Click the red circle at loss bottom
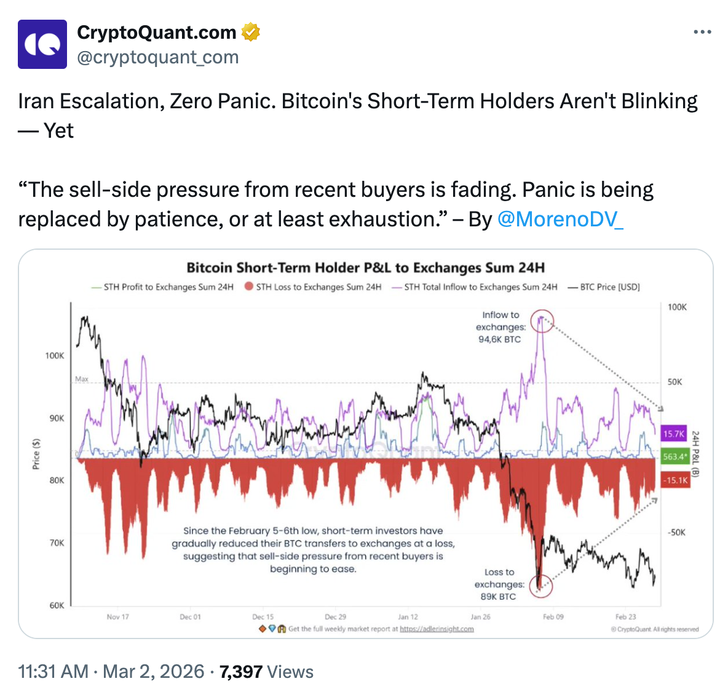Image resolution: width=728 pixels, height=700 pixels. pos(540,586)
